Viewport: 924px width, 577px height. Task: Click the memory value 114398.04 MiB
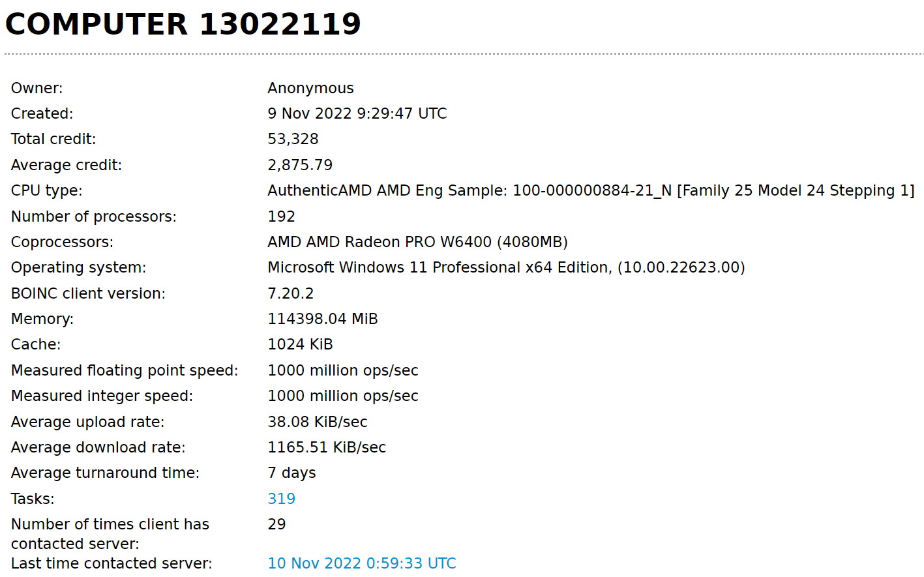click(x=322, y=319)
